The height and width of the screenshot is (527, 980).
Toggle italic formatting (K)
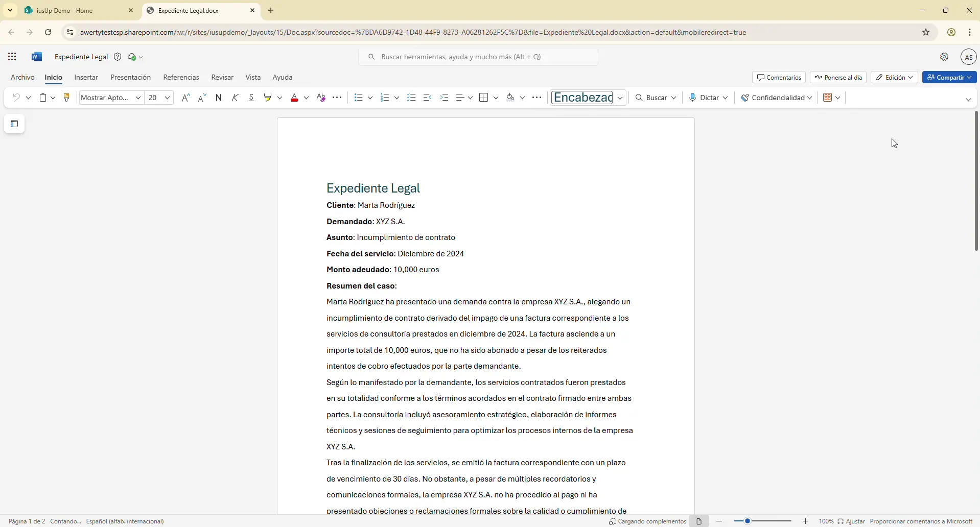(236, 98)
